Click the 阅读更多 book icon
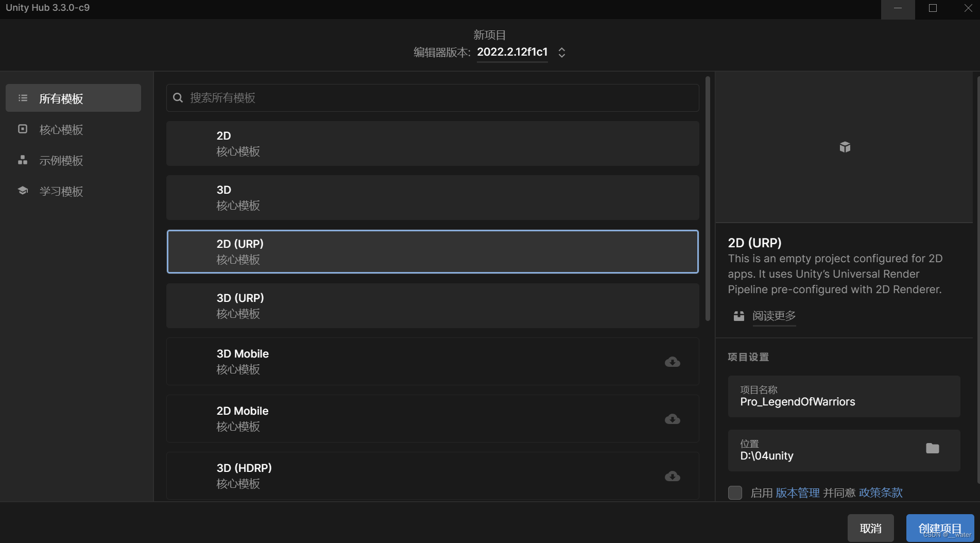The width and height of the screenshot is (980, 543). click(x=739, y=316)
